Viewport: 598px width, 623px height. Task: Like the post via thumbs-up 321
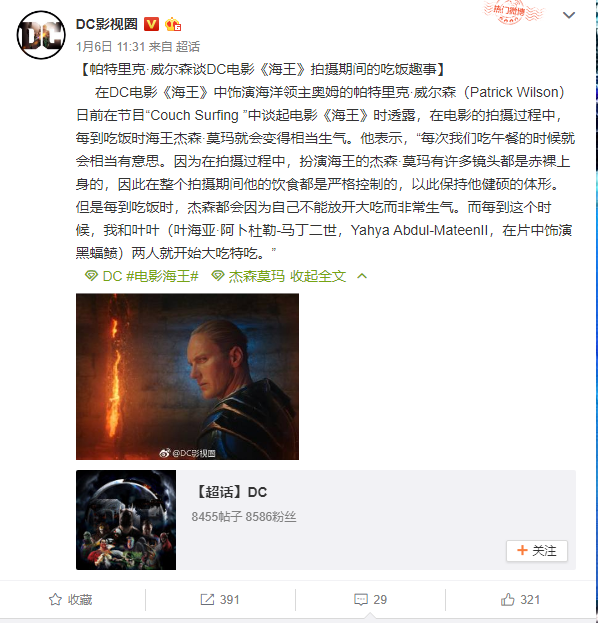pyautogui.click(x=520, y=600)
